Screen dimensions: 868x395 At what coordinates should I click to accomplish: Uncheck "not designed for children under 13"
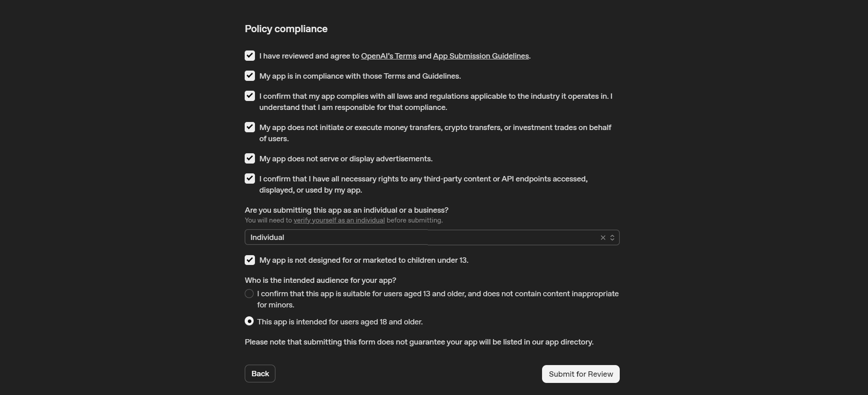click(x=249, y=260)
